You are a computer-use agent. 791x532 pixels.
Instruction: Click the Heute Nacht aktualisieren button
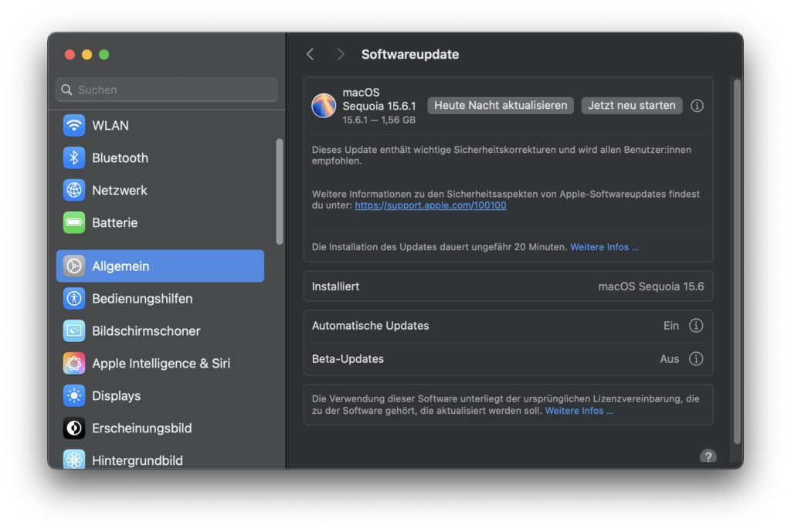click(501, 106)
